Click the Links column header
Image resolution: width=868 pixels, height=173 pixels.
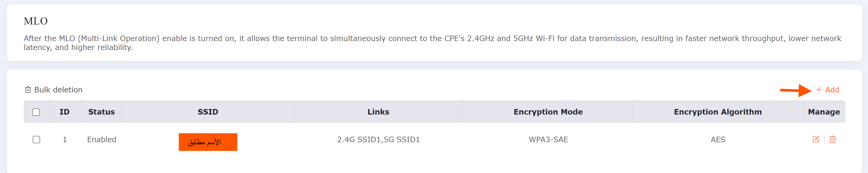tap(378, 112)
